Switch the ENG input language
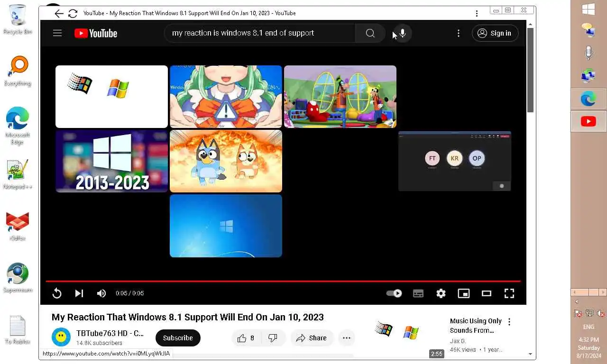607x364 pixels. (589, 327)
